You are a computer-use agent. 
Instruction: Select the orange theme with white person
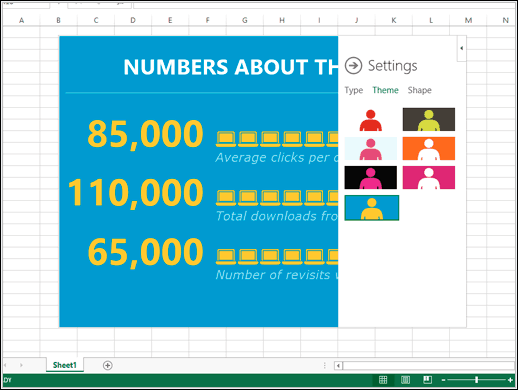point(429,148)
